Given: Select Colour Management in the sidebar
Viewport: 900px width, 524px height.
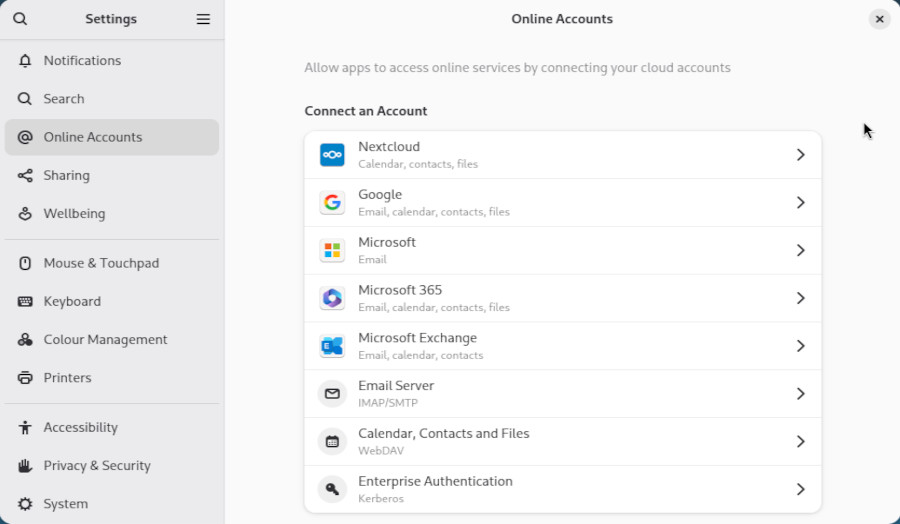Looking at the screenshot, I should tap(112, 339).
